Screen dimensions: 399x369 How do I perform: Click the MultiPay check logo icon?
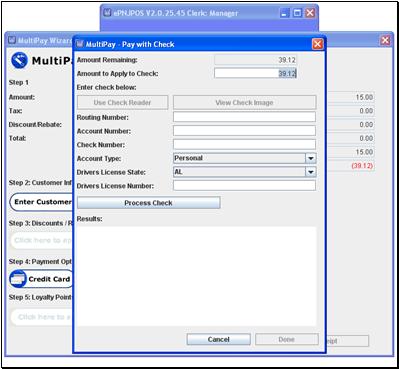tap(19, 60)
